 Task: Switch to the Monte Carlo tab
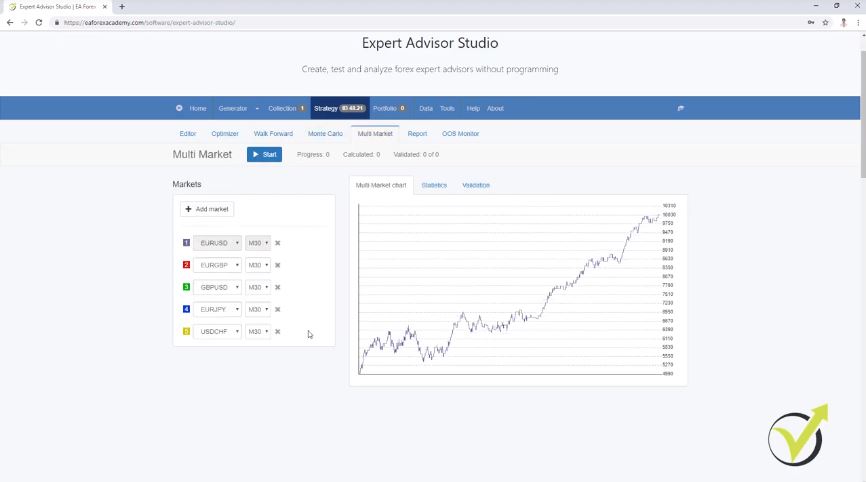pyautogui.click(x=325, y=134)
